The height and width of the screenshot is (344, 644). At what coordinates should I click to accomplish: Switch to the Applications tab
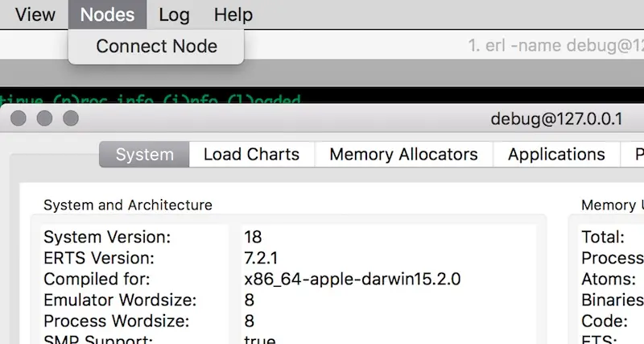pyautogui.click(x=556, y=155)
